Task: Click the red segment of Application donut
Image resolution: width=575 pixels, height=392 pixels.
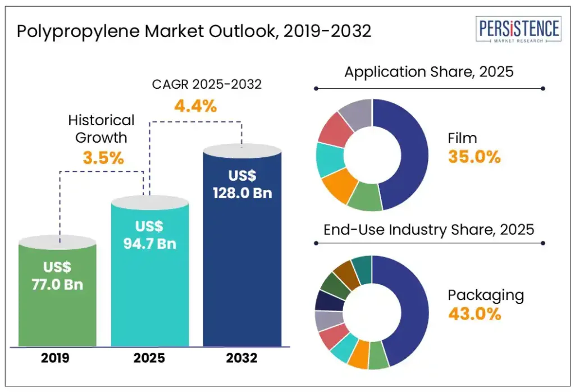Action: coord(335,129)
